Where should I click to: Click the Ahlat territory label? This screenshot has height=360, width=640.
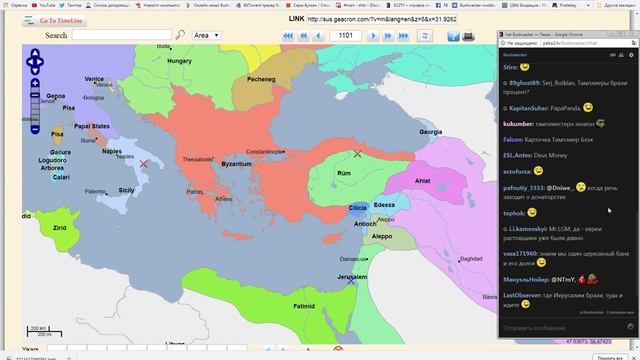422,181
